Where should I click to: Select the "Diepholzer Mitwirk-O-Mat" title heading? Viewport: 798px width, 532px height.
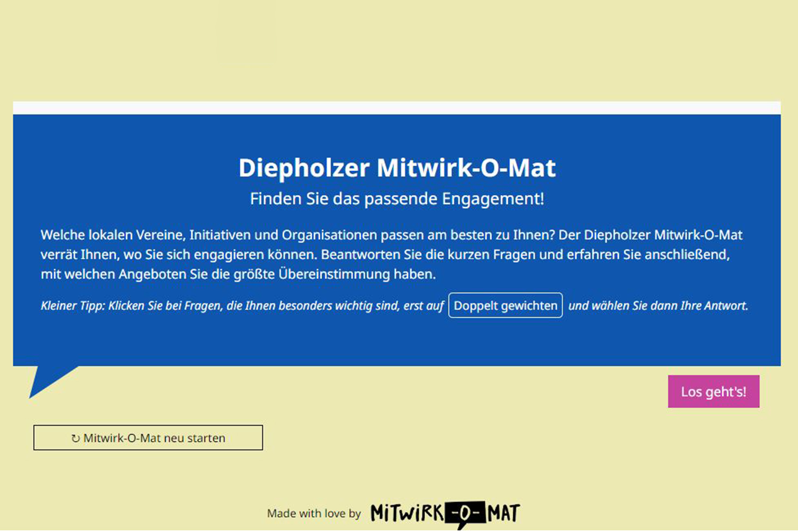pos(398,168)
